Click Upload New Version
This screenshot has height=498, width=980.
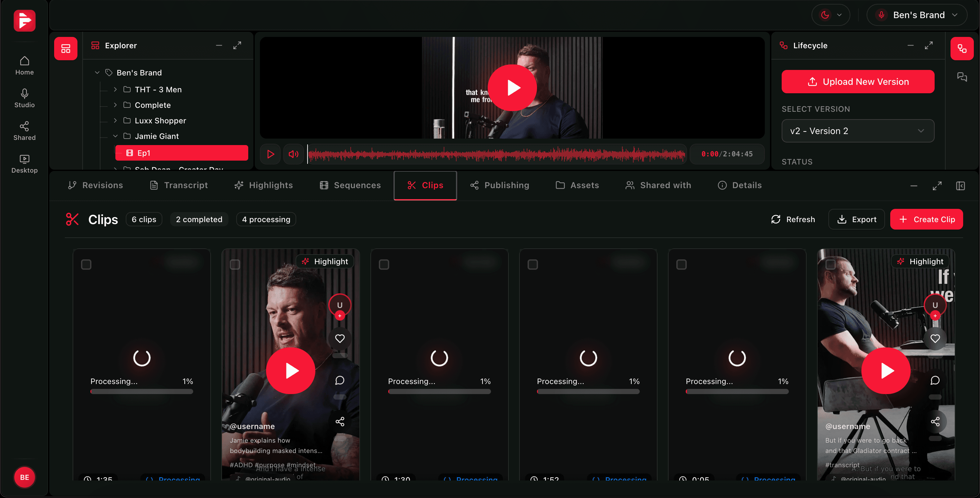(857, 81)
